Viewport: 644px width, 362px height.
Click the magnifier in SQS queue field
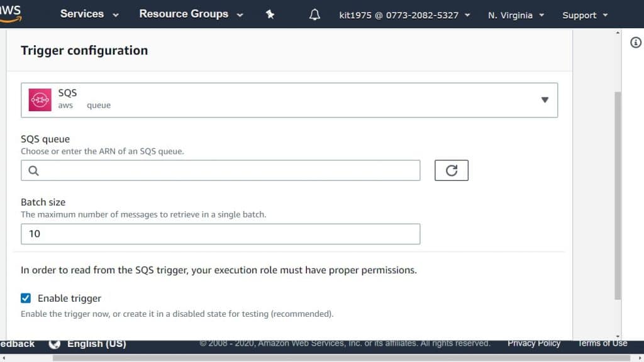tap(33, 170)
